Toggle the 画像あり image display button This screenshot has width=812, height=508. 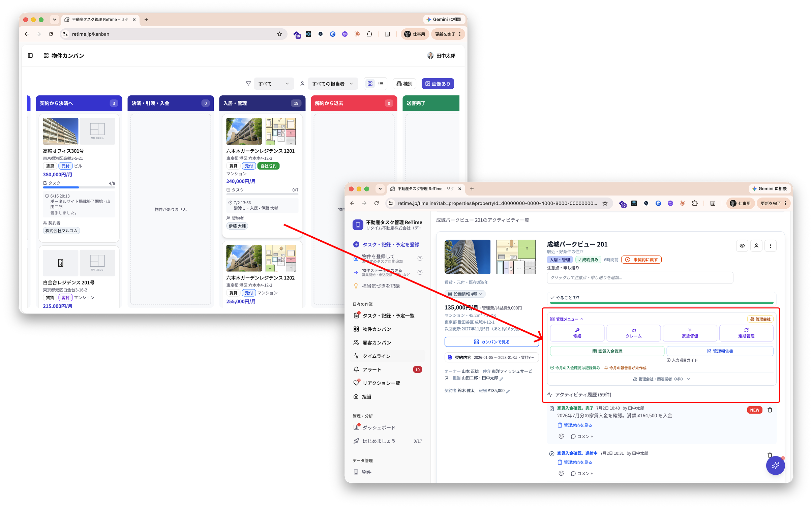438,84
